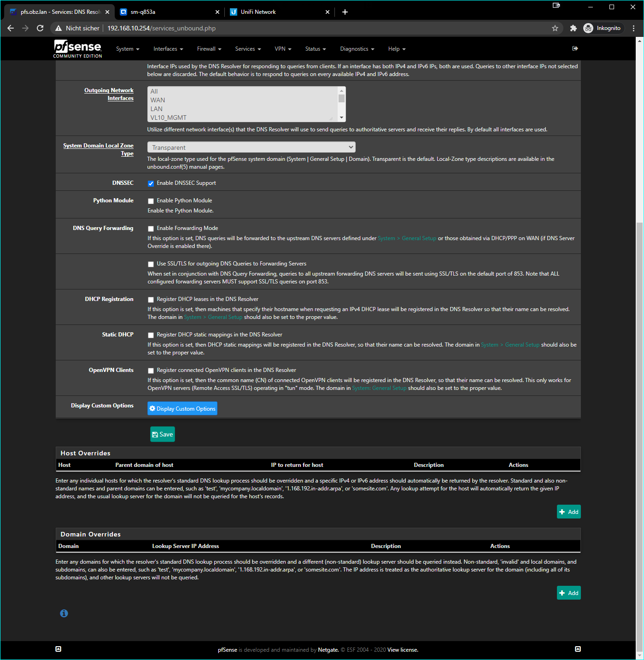Open the Interfaces menu dropdown
The image size is (644, 660).
point(168,49)
